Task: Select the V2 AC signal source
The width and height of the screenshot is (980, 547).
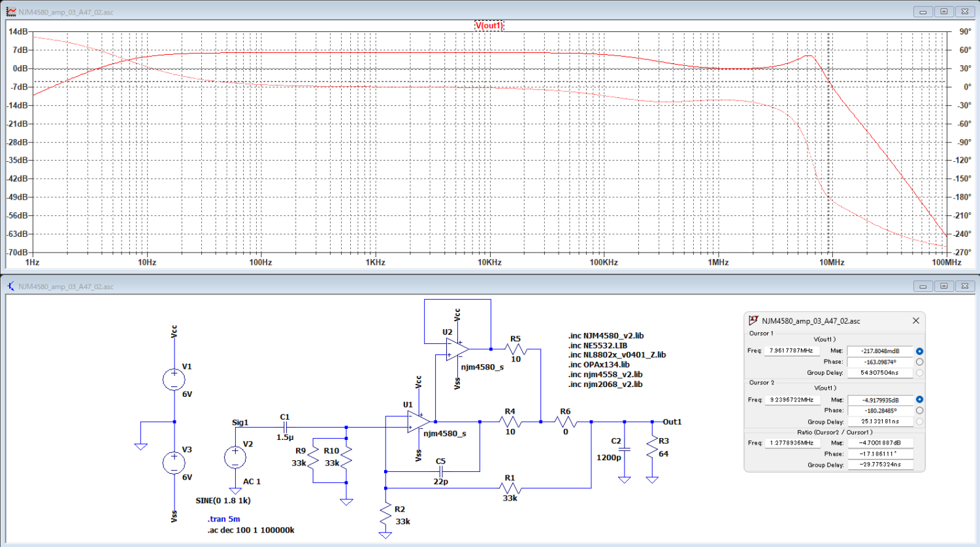Action: coord(235,457)
